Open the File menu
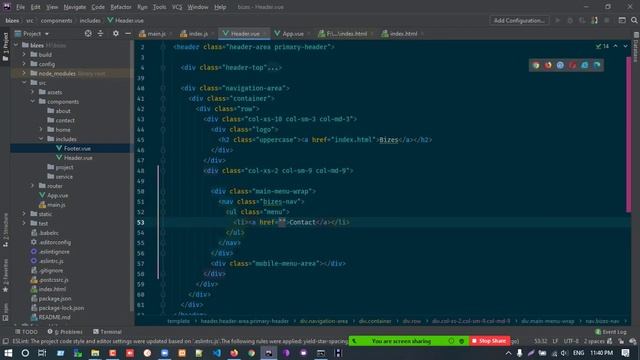 point(20,7)
